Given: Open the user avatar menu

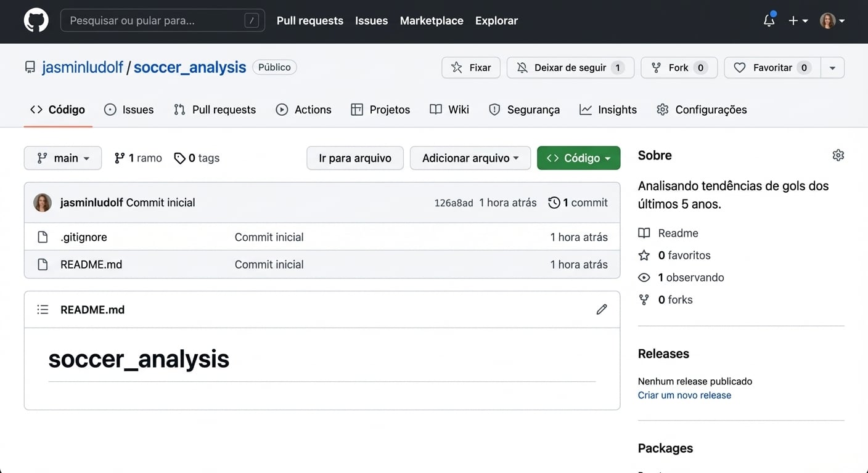Looking at the screenshot, I should pos(832,20).
